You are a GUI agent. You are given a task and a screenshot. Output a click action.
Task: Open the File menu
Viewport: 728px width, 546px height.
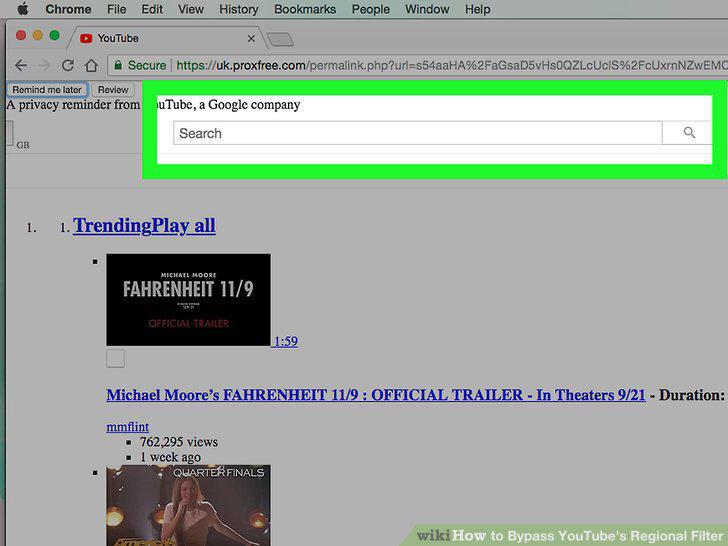(x=117, y=9)
